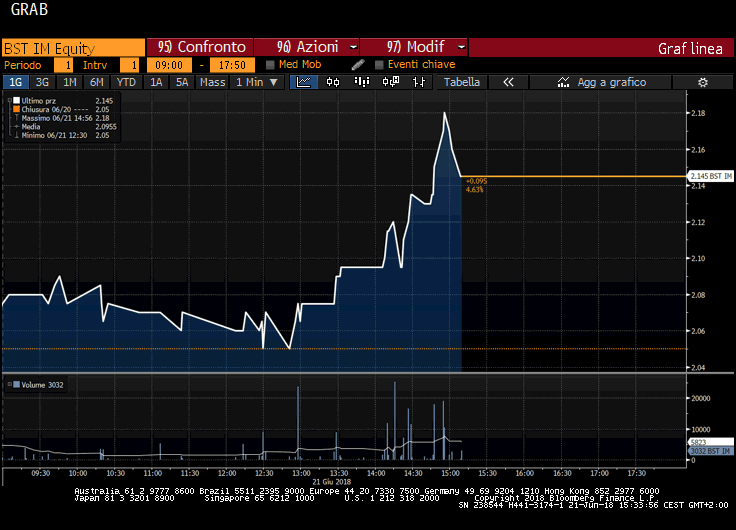Viewport: 736px width, 530px height.
Task: Open chart settings gear icon
Action: (x=703, y=82)
